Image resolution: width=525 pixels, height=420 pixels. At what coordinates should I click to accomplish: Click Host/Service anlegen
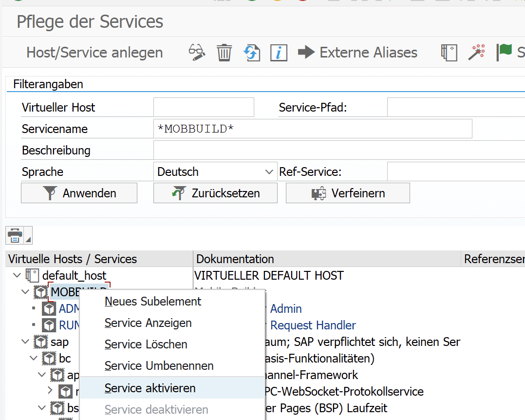tap(95, 53)
